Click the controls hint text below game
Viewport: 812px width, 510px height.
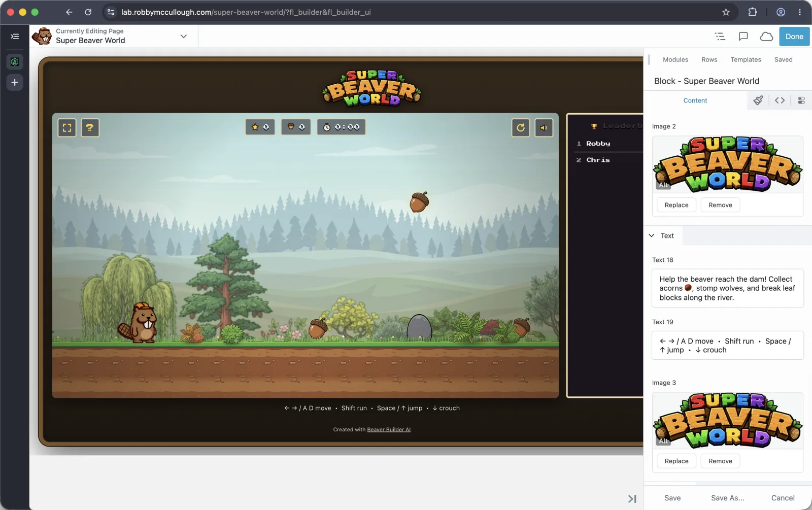(x=372, y=408)
